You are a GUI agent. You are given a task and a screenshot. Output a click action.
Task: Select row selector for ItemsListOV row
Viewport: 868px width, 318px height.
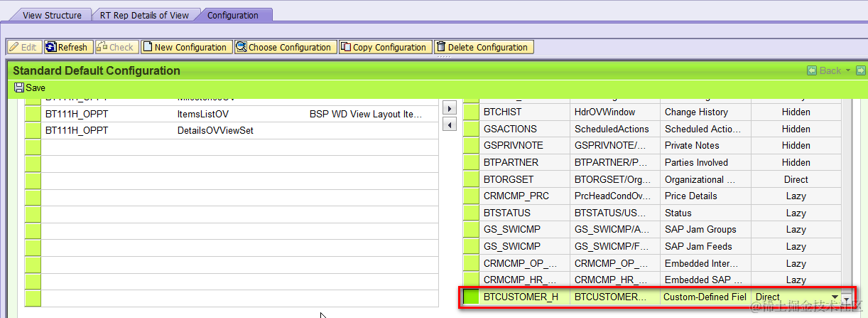pyautogui.click(x=33, y=114)
